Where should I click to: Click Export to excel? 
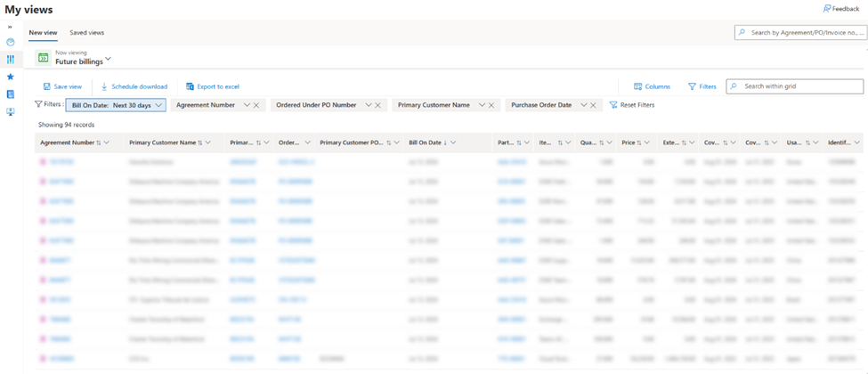213,86
